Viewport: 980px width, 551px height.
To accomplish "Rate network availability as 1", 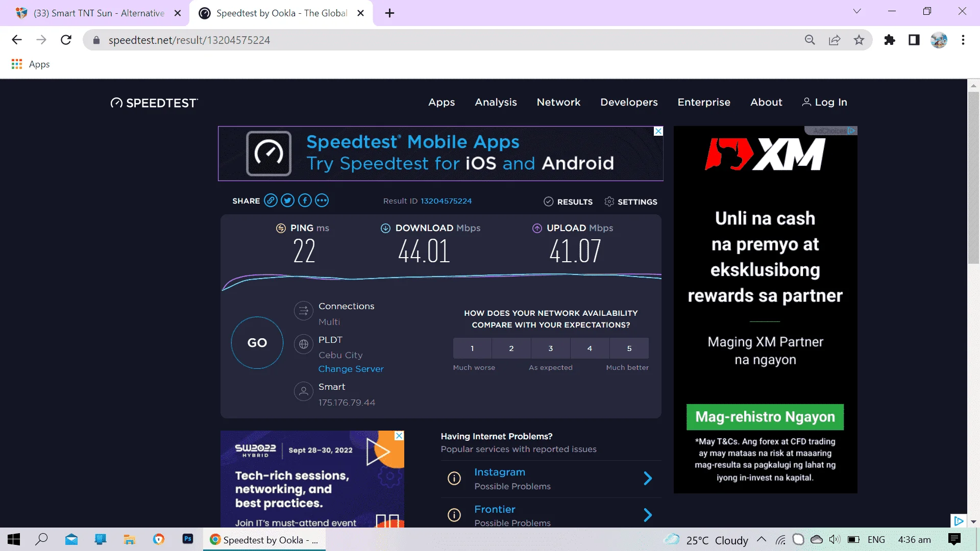I will tap(472, 348).
